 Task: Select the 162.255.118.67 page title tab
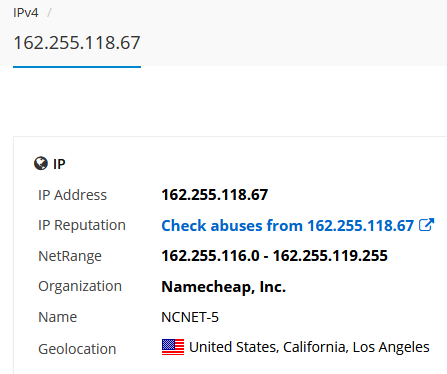tap(77, 43)
